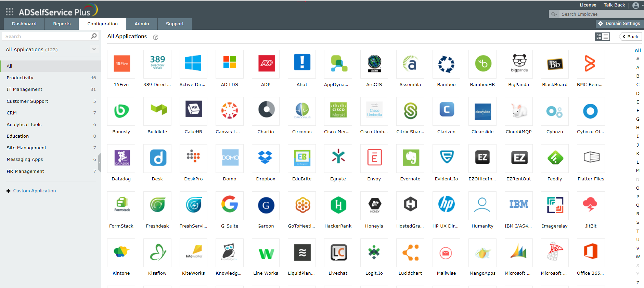Select the CRM category
This screenshot has height=288, width=644.
click(51, 113)
